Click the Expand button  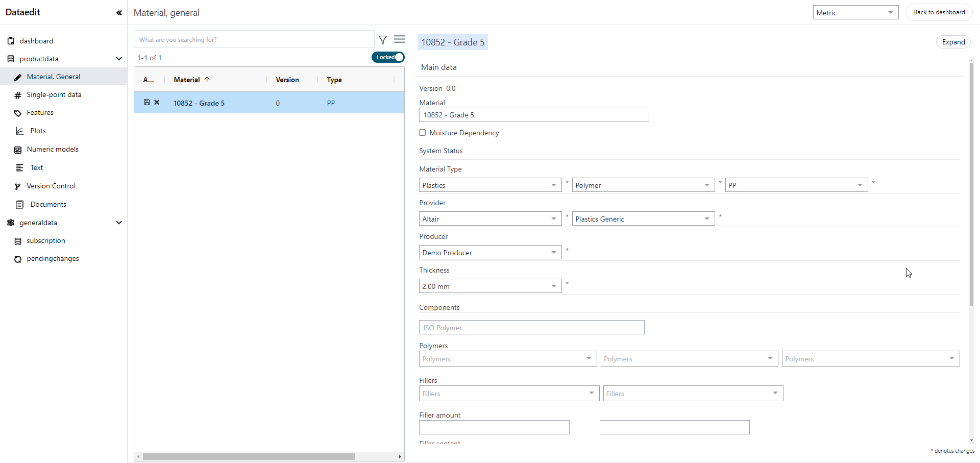(953, 42)
